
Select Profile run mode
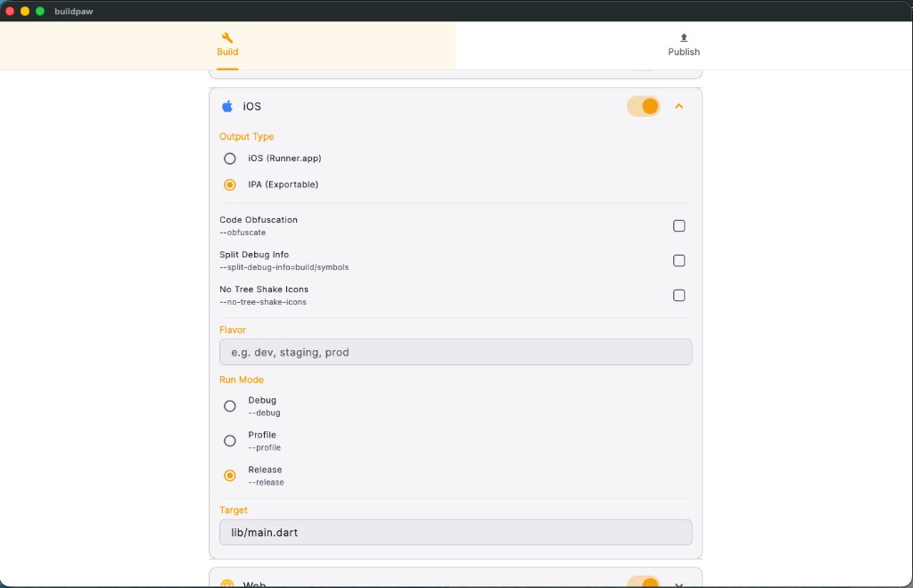[229, 440]
